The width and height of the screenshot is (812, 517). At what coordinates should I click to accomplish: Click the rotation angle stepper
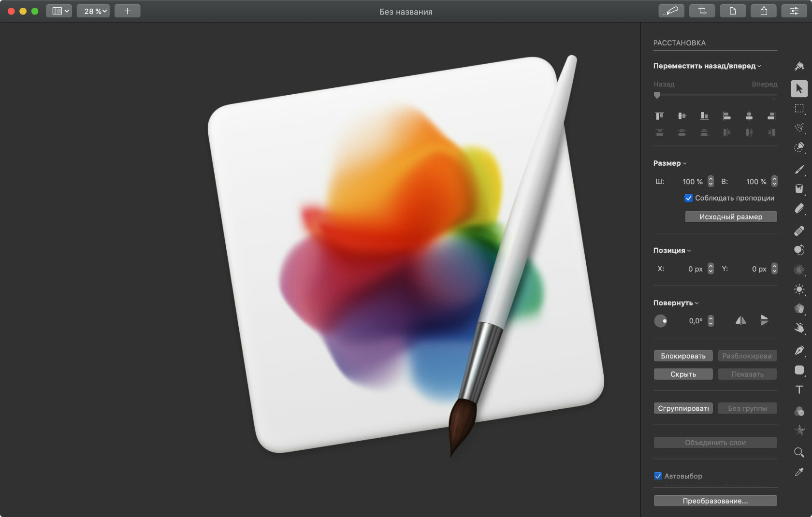(710, 321)
